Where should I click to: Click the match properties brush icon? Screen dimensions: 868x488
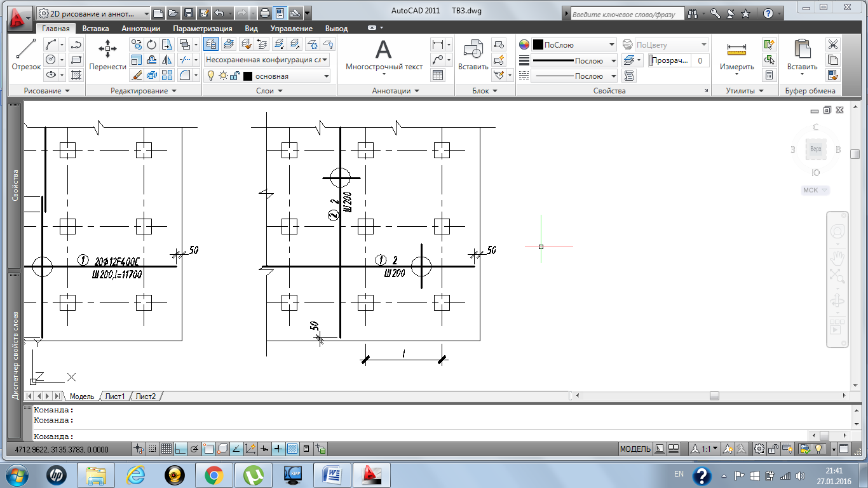click(x=832, y=75)
